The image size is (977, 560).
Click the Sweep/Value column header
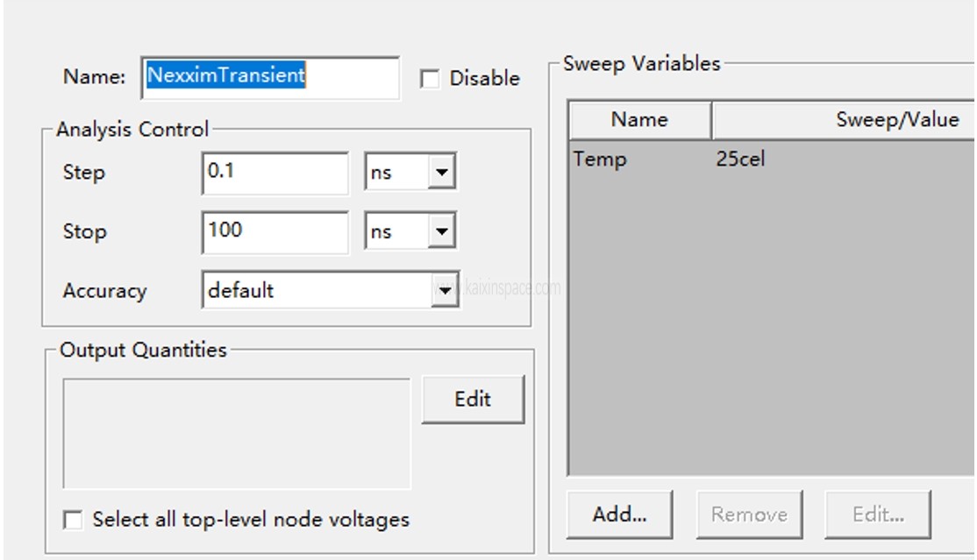(877, 120)
